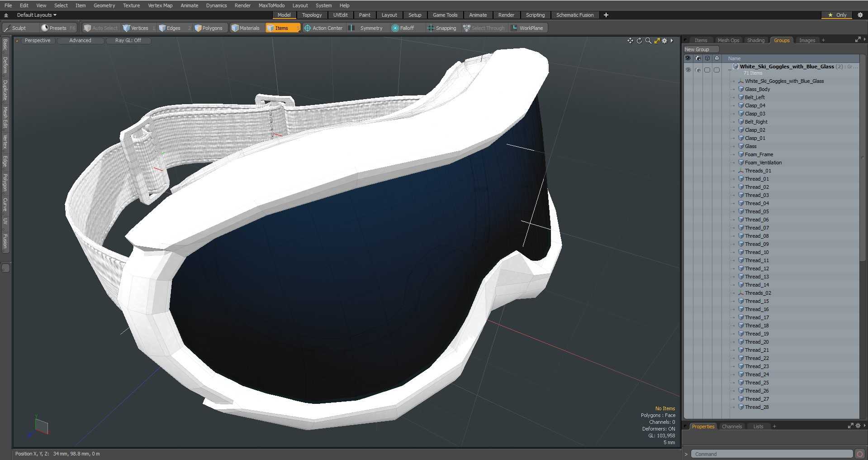Click the viewport maximize icon

click(x=657, y=41)
